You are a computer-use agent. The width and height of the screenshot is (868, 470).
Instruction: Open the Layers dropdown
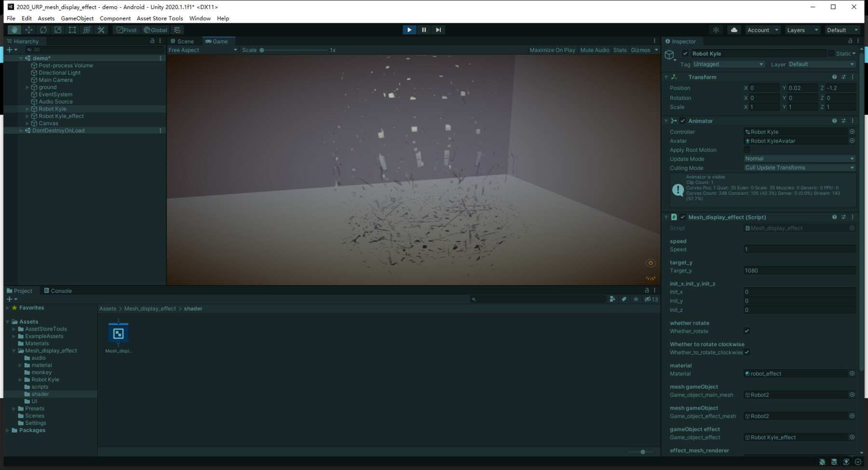pos(801,29)
